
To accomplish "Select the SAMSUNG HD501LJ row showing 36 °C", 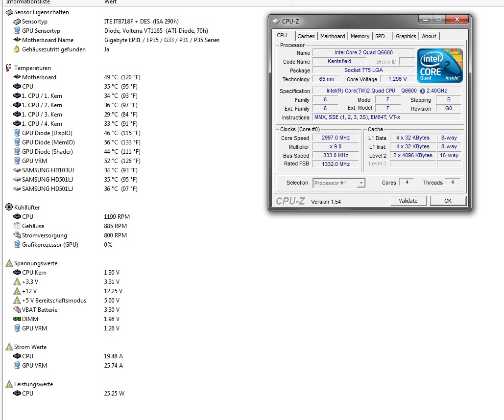I will coord(75,188).
